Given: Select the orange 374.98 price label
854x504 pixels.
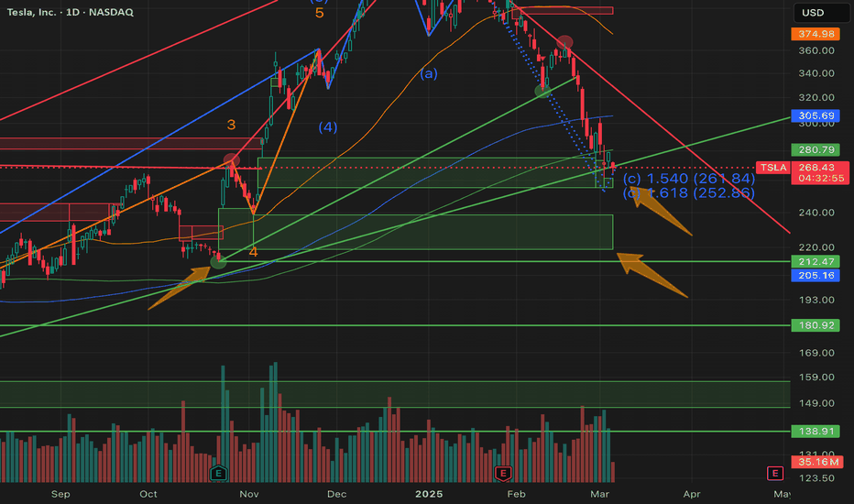Looking at the screenshot, I should click(816, 34).
